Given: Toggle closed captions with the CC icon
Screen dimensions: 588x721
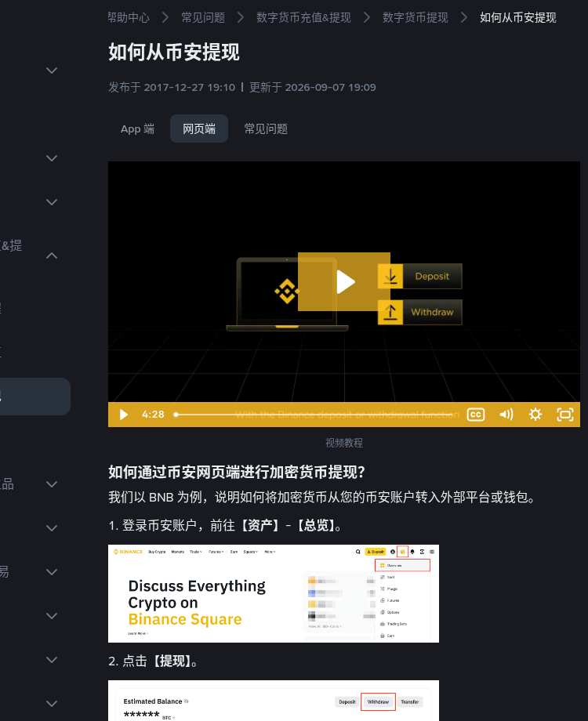Looking at the screenshot, I should pos(476,415).
